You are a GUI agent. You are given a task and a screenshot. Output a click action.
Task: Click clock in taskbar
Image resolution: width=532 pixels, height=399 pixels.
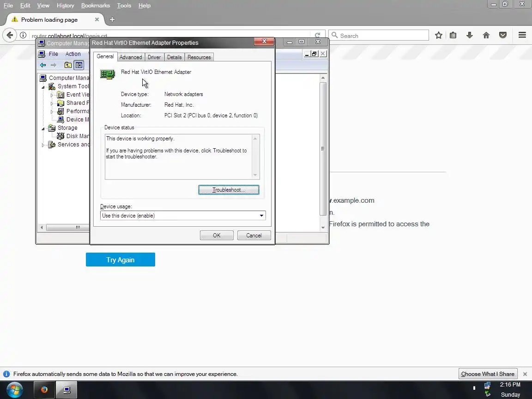pos(510,389)
